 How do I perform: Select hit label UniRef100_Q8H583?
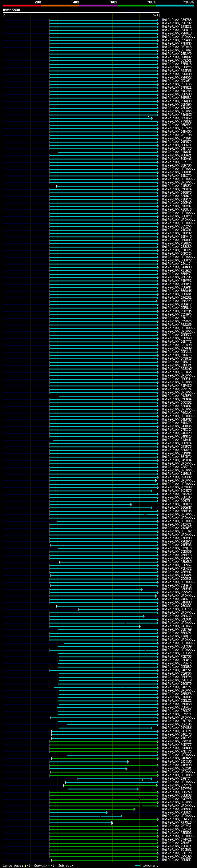pyautogui.click(x=176, y=809)
